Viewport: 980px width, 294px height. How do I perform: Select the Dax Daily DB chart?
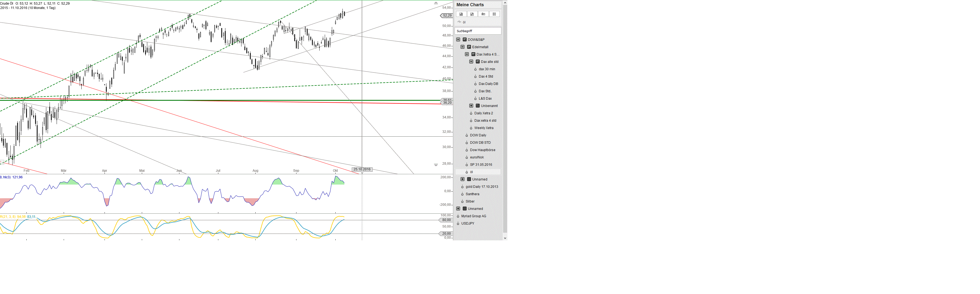488,84
